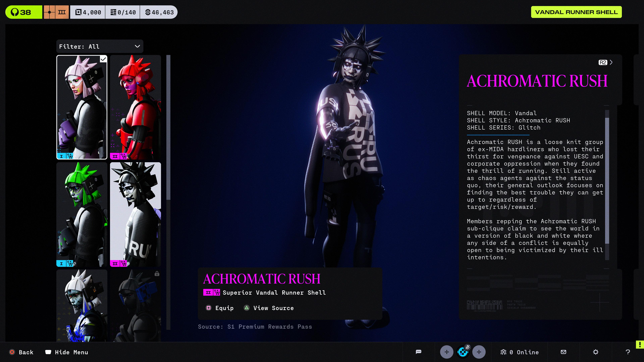644x362 pixels.
Task: Click the last empty fireteam slot plus
Action: (x=479, y=352)
